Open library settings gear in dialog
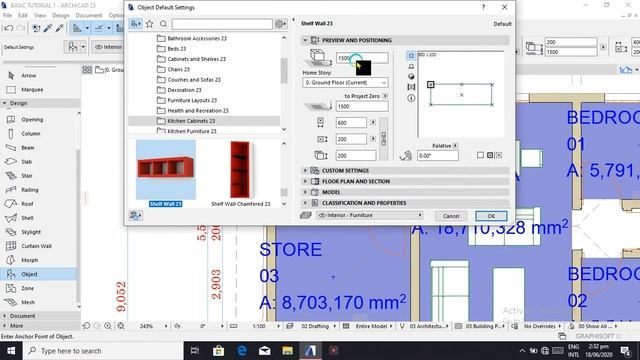 pyautogui.click(x=280, y=24)
